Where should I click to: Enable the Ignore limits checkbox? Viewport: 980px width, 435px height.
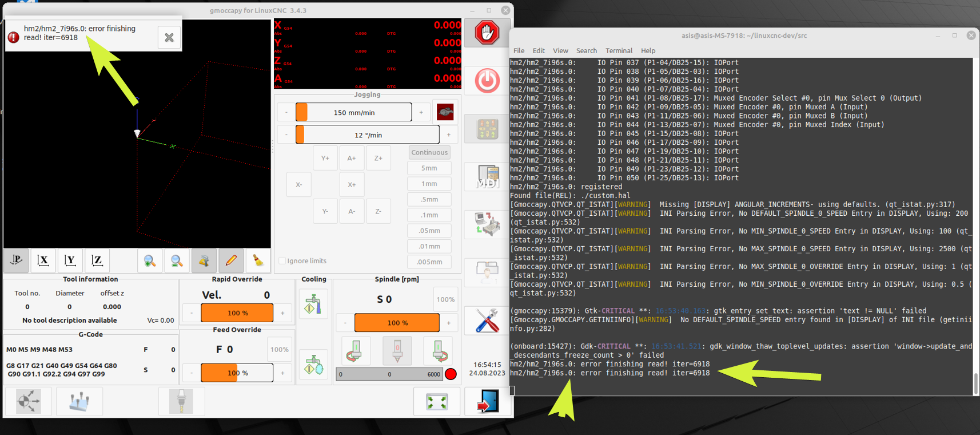[282, 260]
